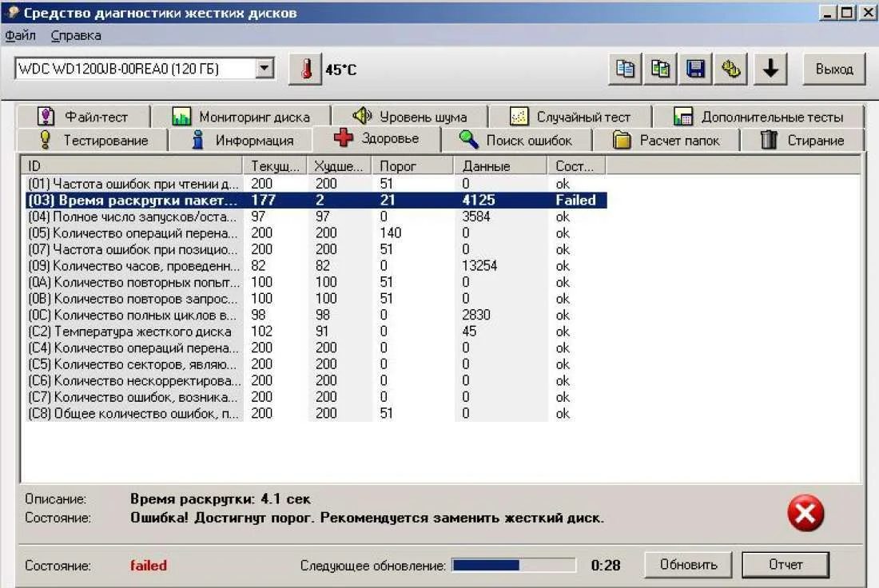Select row (07) Частота ошибок при позицио

[316, 249]
